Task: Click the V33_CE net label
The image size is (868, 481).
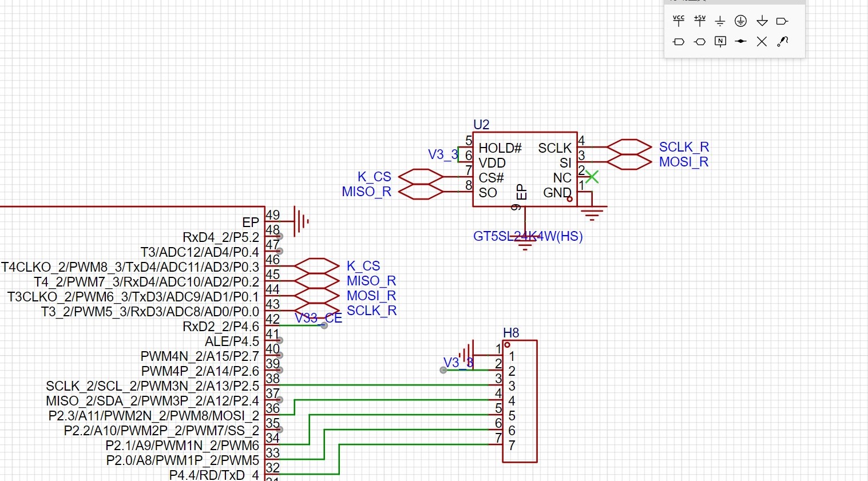Action: click(x=318, y=318)
